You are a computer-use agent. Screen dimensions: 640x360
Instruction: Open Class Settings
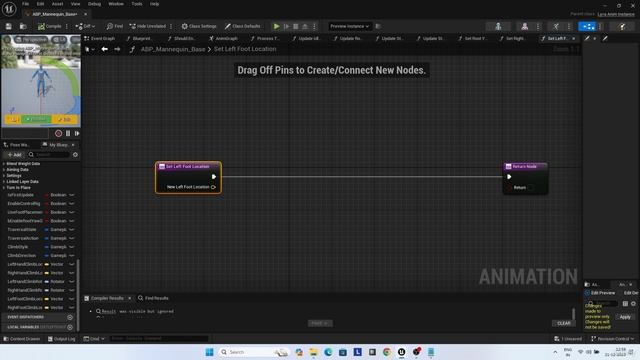(199, 27)
